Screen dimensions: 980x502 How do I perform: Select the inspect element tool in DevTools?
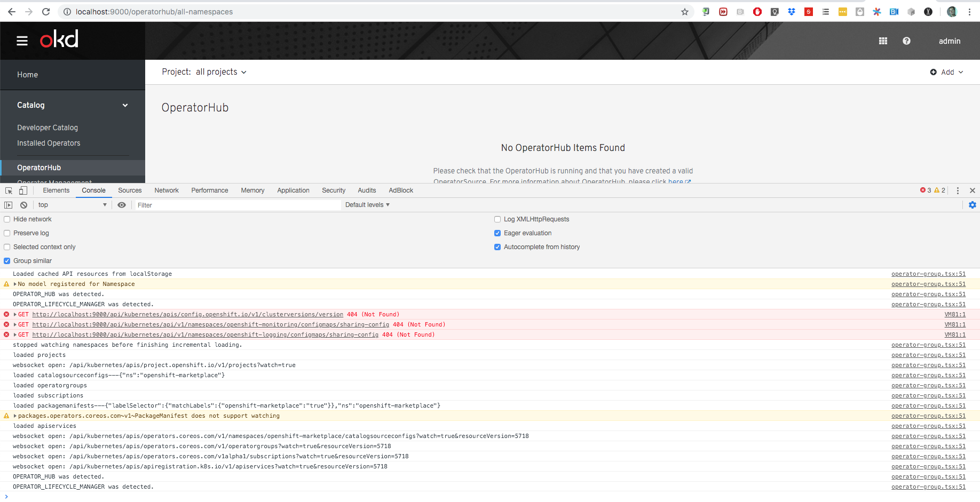pyautogui.click(x=9, y=190)
